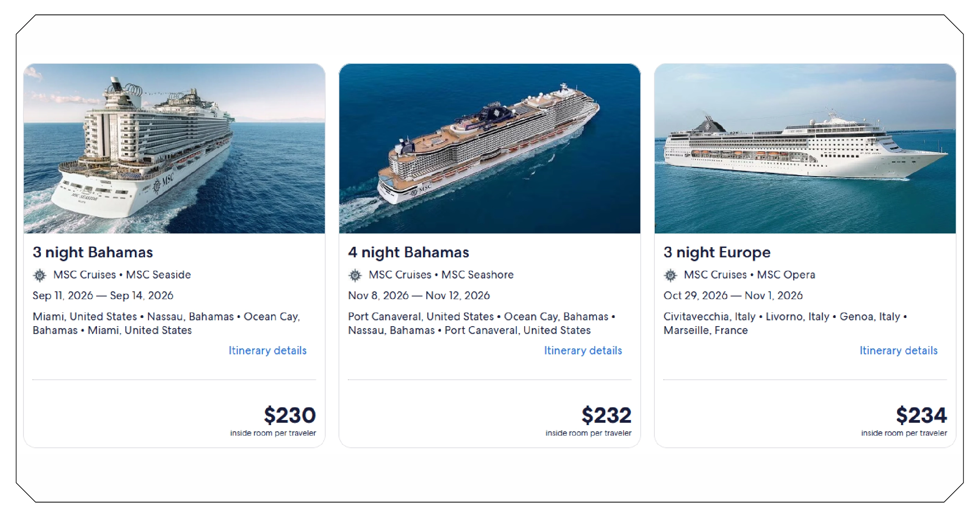Screen dimensions: 980x517
Task: Click the 3 night Bahamas card title
Action: pos(93,252)
